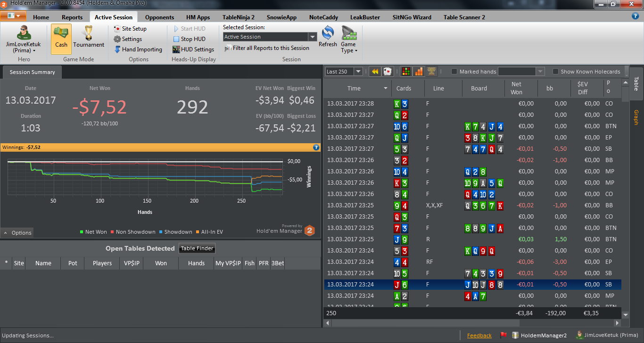Select the Session Summary tab
The height and width of the screenshot is (343, 644).
coord(32,72)
